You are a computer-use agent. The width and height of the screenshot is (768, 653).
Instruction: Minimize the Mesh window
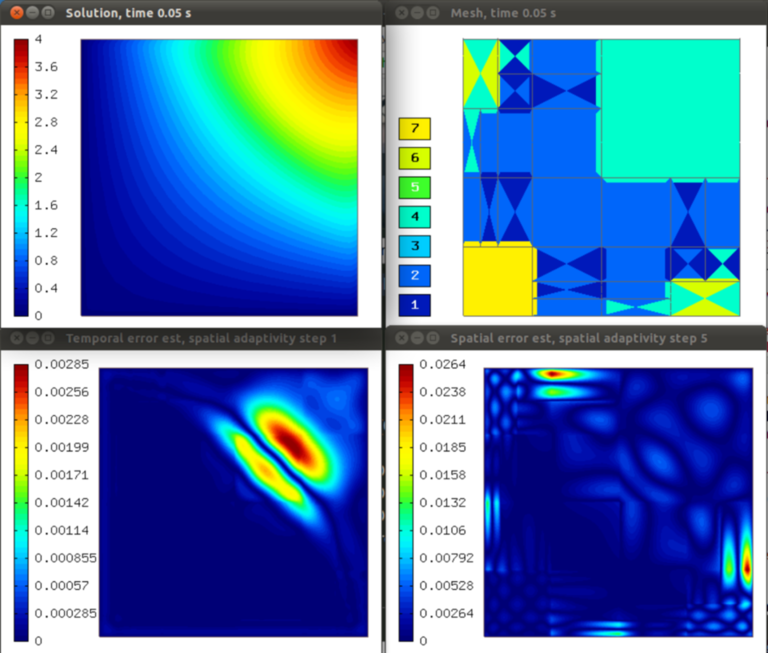(416, 13)
